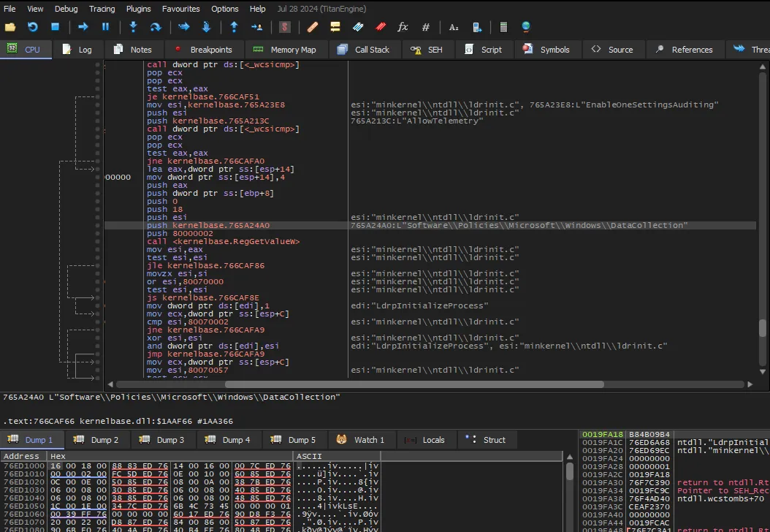Find strings with the Az icon

pyautogui.click(x=454, y=27)
